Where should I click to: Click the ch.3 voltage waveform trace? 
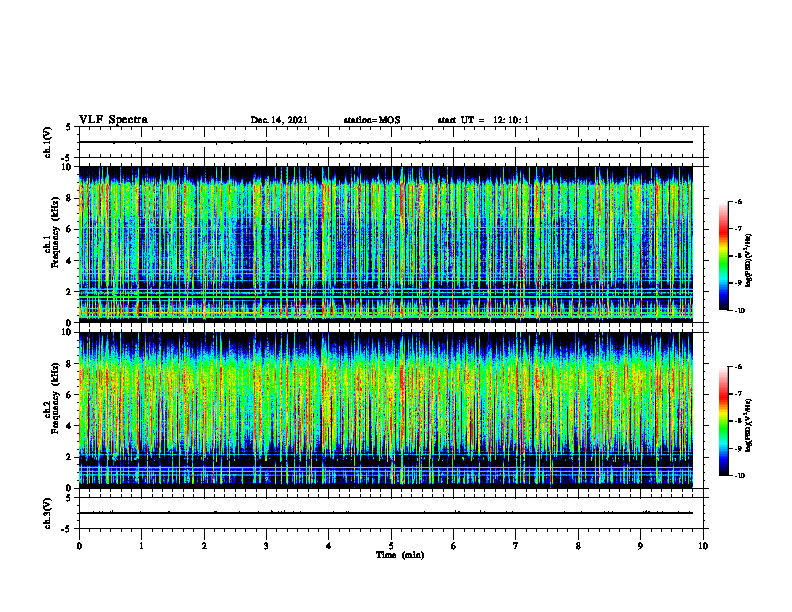[386, 513]
